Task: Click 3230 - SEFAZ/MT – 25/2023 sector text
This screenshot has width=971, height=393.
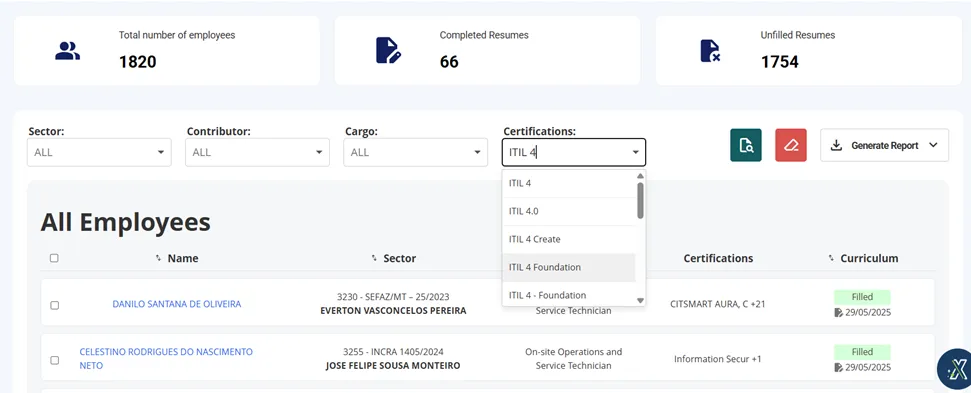Action: tap(393, 296)
